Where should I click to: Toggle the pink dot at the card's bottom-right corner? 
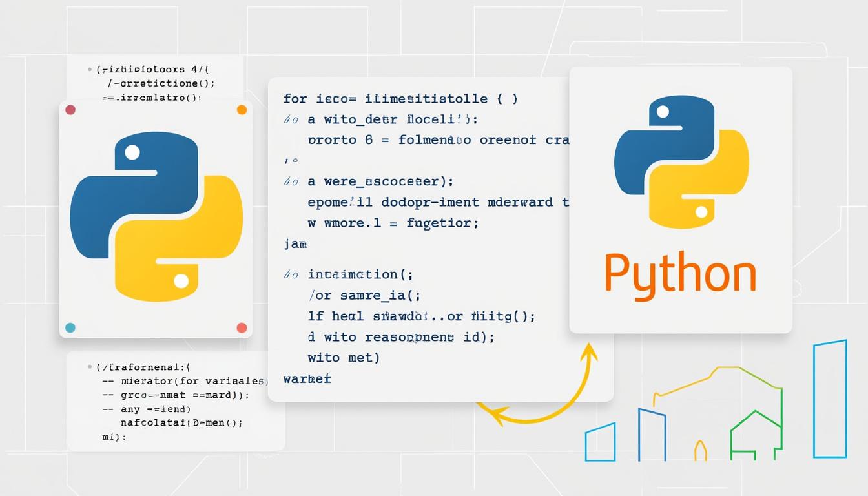[x=242, y=329]
